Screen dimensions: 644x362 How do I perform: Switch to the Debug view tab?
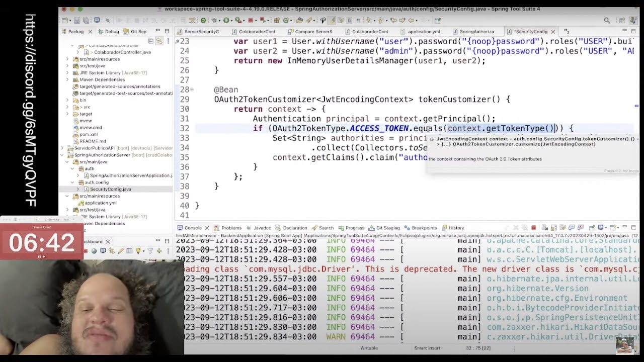coord(108,32)
